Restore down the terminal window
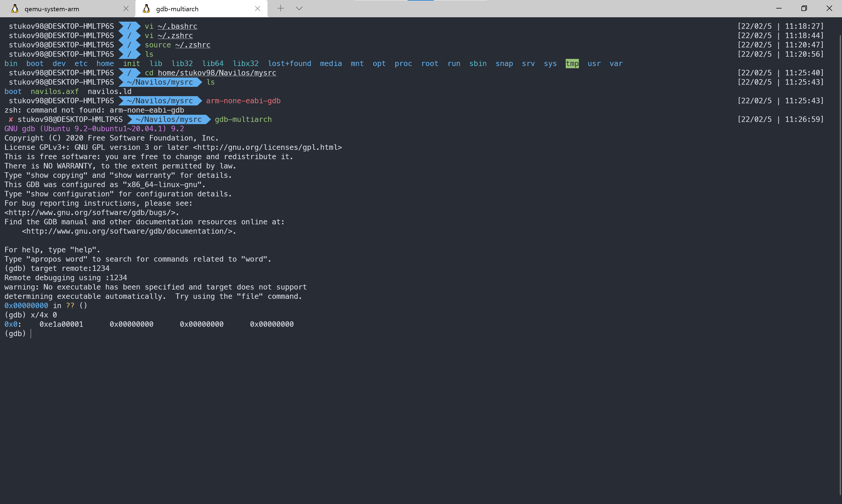Viewport: 842px width, 504px height. (804, 8)
